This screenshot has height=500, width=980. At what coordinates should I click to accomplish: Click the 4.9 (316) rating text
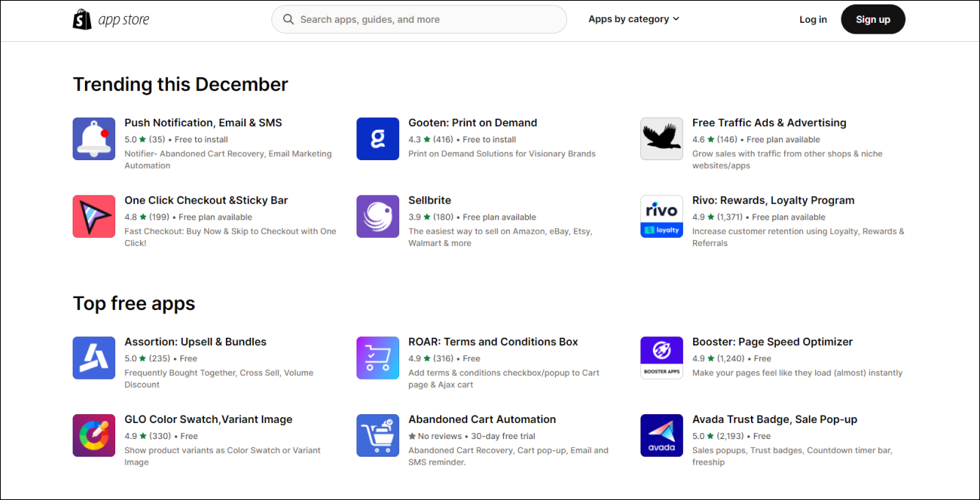[x=431, y=359]
